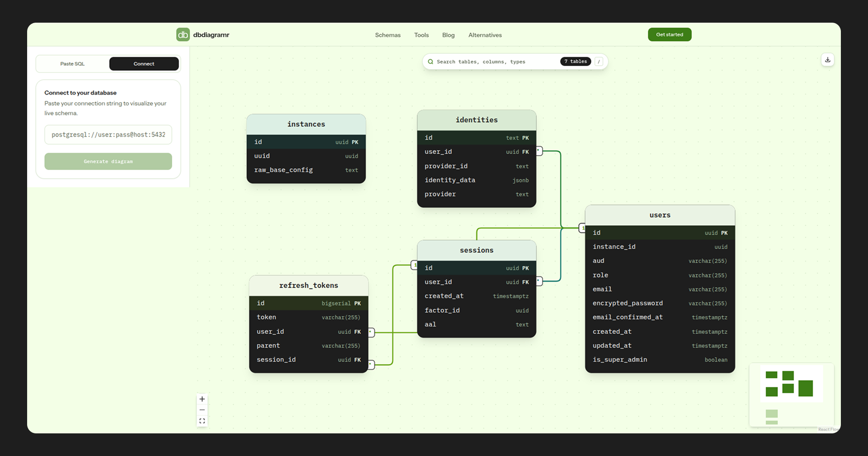Click factor_id row in sessions
This screenshot has width=868, height=456.
pos(476,310)
